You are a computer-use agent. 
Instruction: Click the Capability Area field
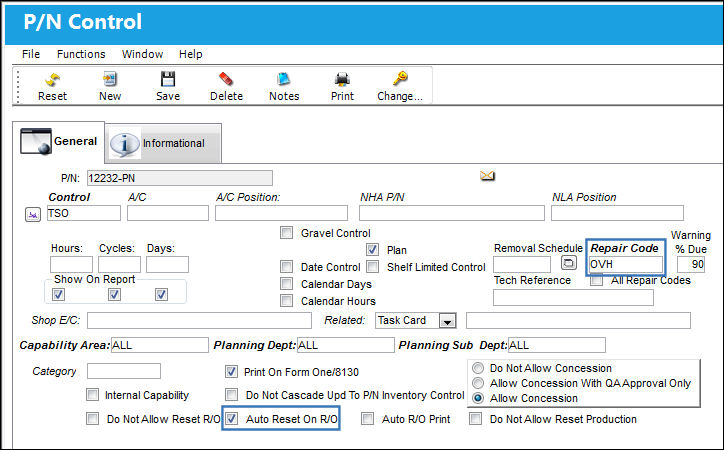pyautogui.click(x=160, y=345)
